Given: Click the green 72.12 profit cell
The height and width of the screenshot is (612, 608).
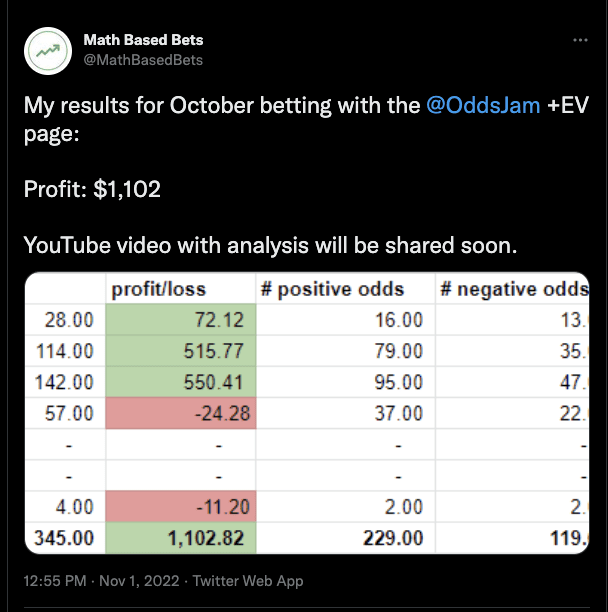Looking at the screenshot, I should pyautogui.click(x=181, y=320).
